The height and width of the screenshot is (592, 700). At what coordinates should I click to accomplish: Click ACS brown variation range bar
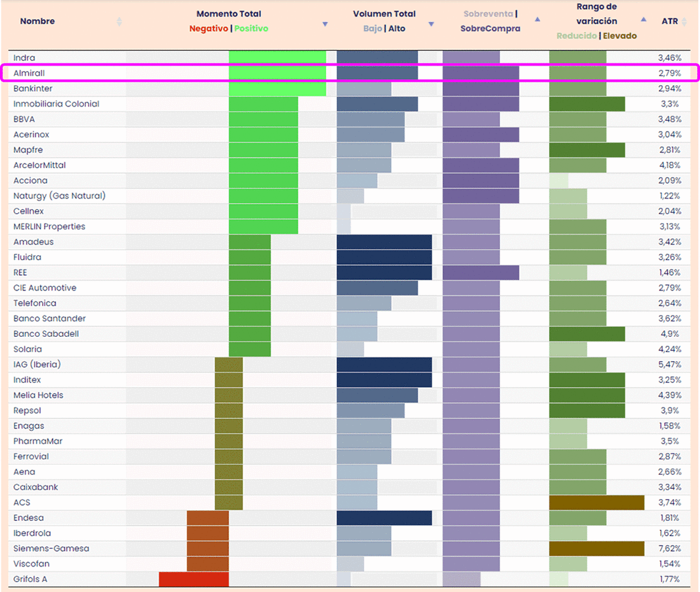tap(596, 503)
